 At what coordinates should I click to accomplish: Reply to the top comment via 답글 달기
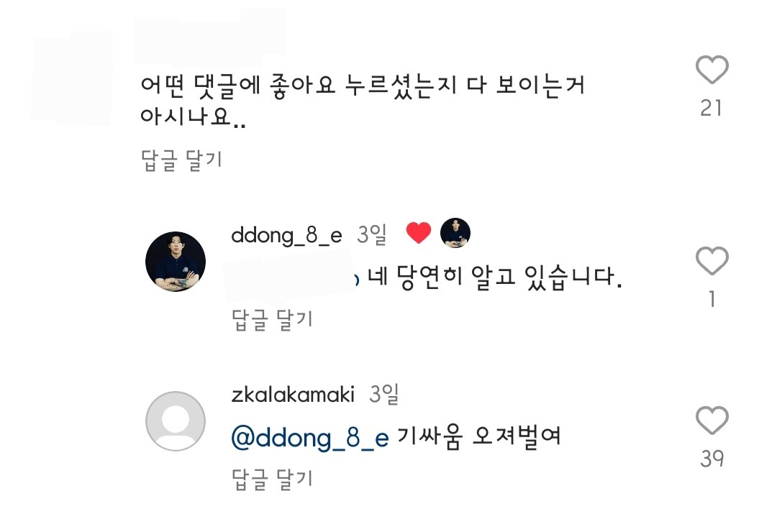(181, 160)
